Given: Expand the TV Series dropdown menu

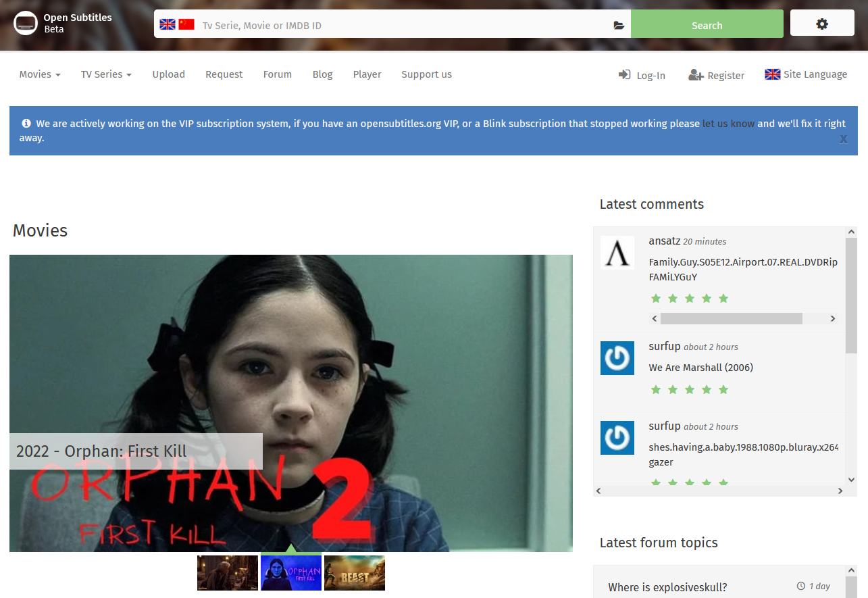Looking at the screenshot, I should point(106,74).
